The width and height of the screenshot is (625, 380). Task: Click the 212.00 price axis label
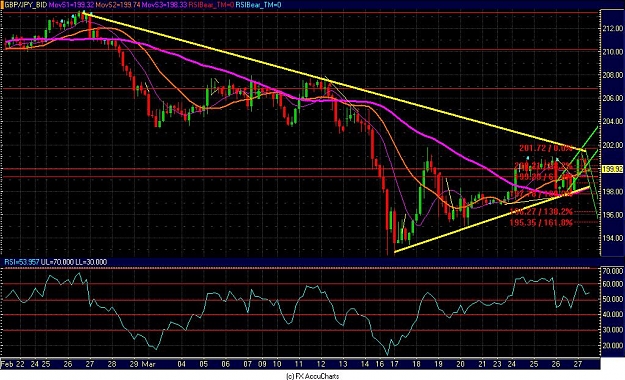(x=612, y=29)
